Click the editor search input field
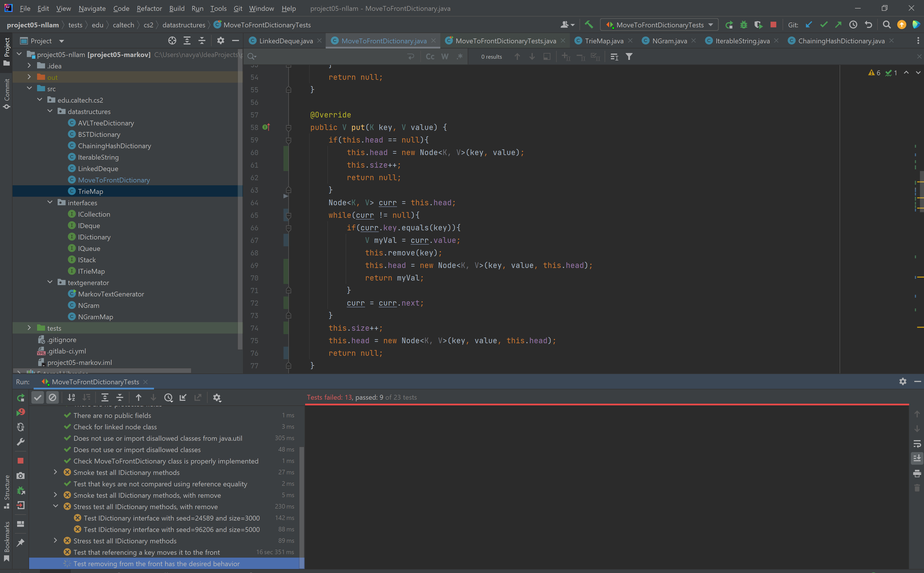The width and height of the screenshot is (924, 573). click(330, 56)
